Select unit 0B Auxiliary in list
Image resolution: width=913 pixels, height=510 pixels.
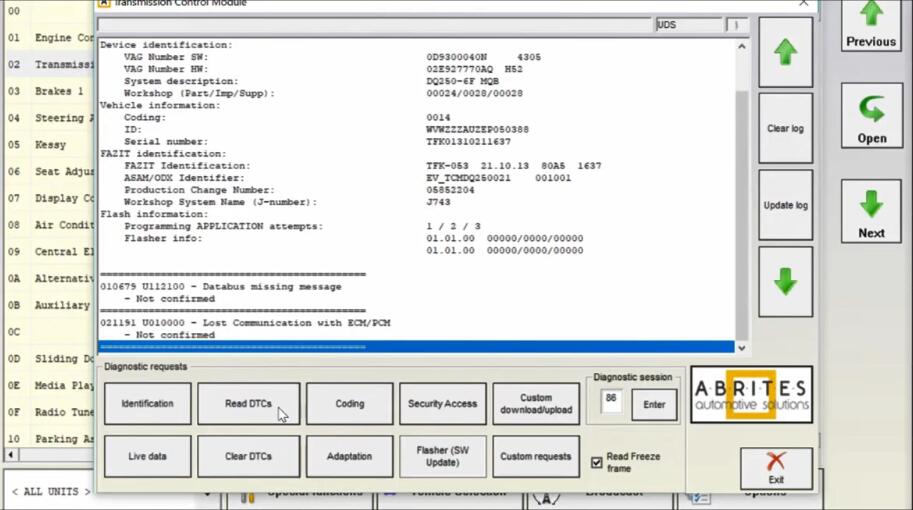pyautogui.click(x=50, y=306)
